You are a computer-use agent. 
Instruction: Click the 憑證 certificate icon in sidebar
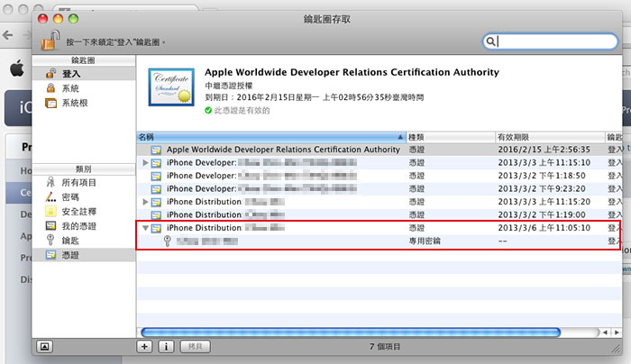[50, 255]
